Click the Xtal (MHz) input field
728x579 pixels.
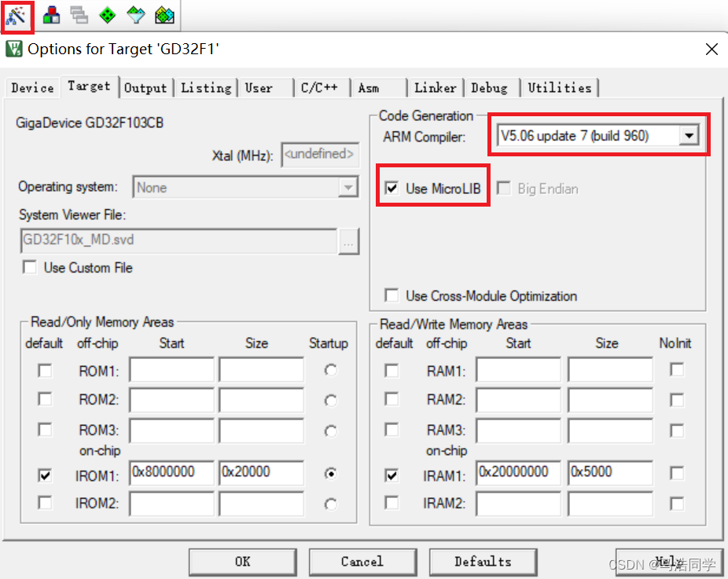click(x=320, y=155)
